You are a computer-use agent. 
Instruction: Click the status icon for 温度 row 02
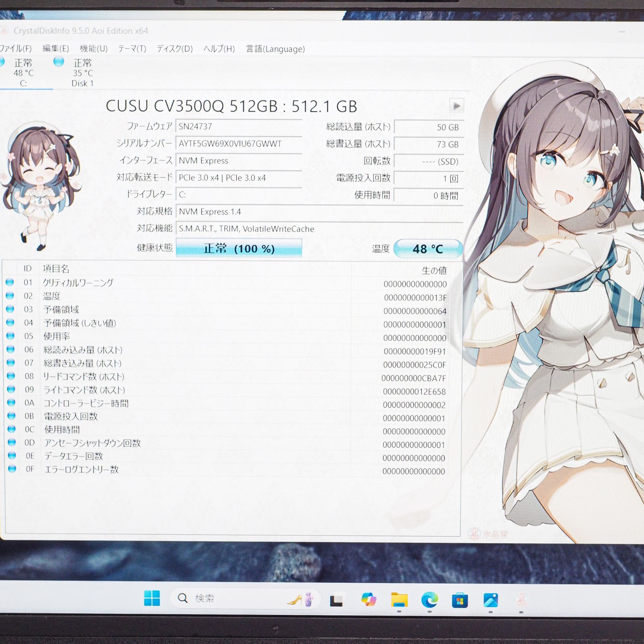[x=10, y=296]
